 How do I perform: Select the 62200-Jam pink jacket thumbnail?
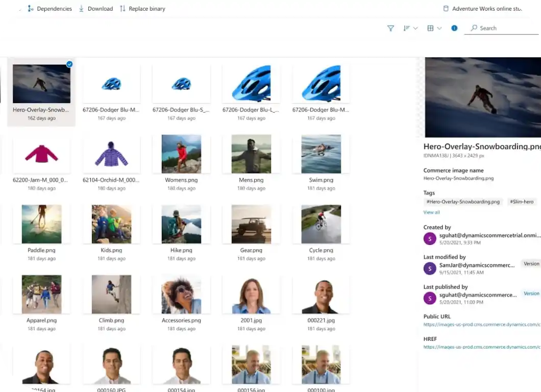click(41, 154)
